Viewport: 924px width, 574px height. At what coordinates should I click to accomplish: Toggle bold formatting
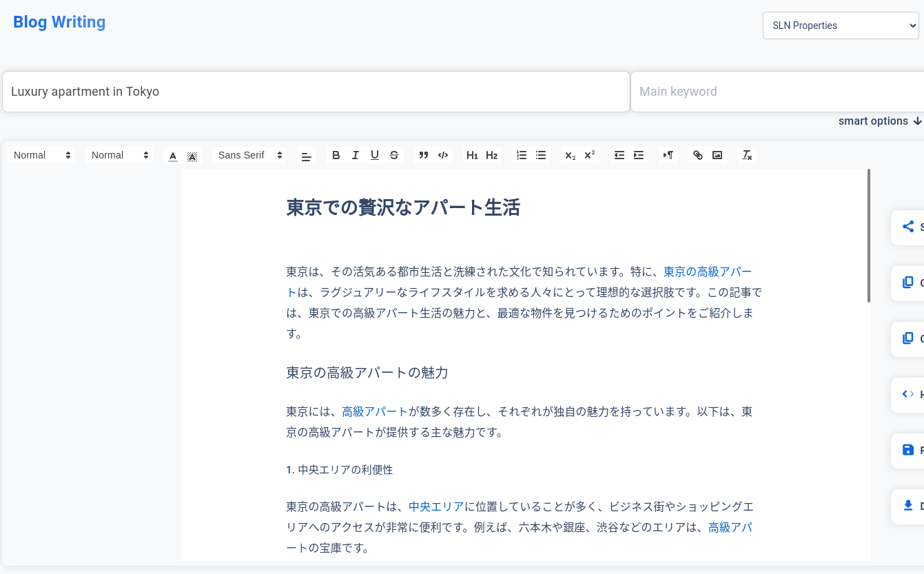coord(336,155)
